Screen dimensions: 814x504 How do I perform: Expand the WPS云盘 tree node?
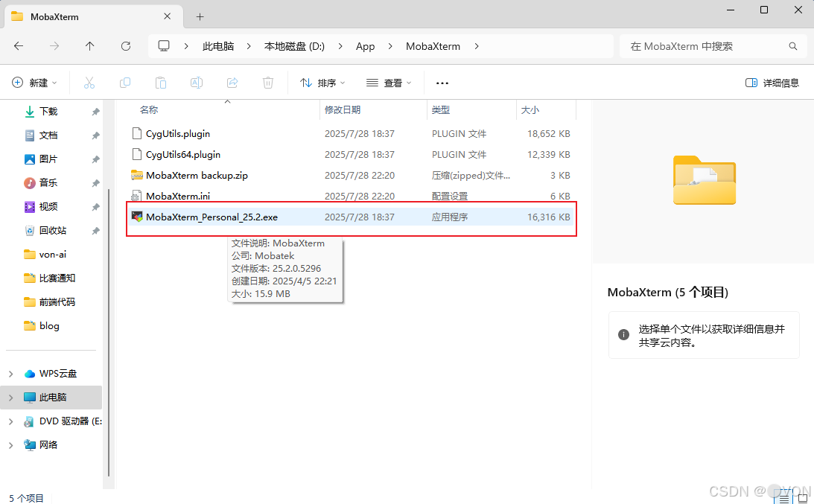coord(11,374)
